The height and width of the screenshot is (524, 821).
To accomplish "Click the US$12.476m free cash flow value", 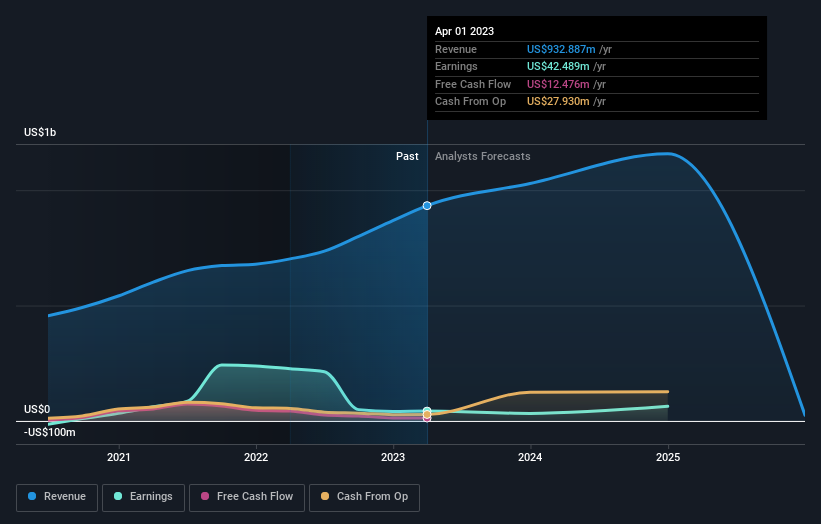I will [558, 84].
